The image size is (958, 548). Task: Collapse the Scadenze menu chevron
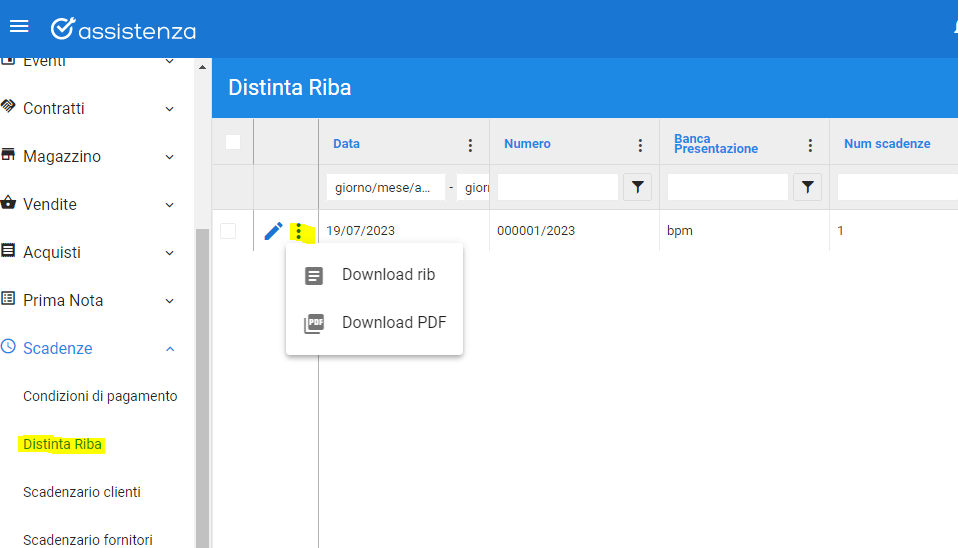click(170, 349)
